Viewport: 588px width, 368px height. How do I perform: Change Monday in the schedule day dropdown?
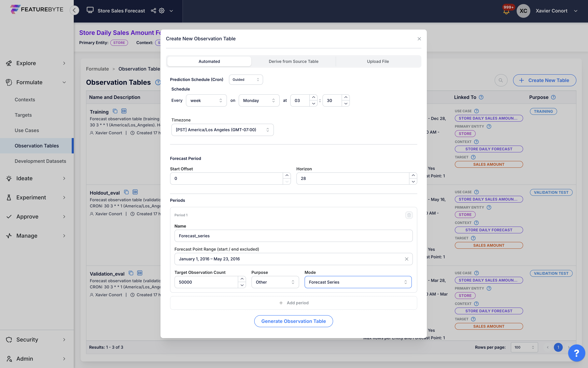pos(259,100)
